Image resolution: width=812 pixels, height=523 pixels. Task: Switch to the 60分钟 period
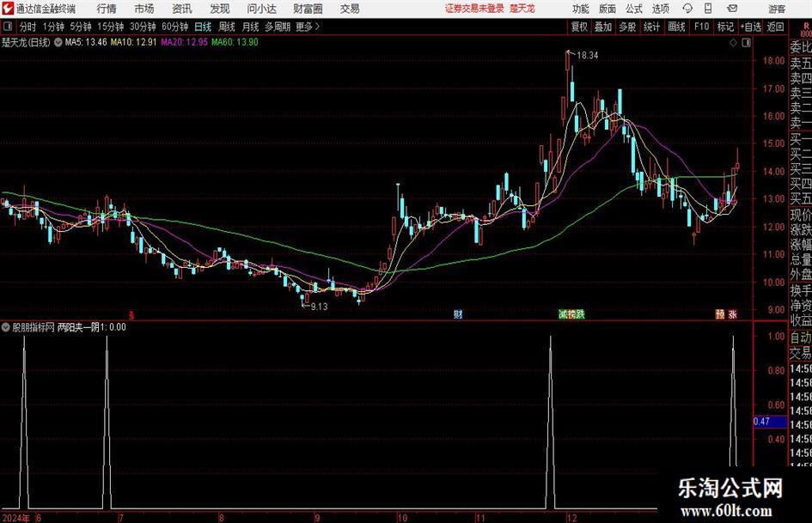(x=174, y=27)
